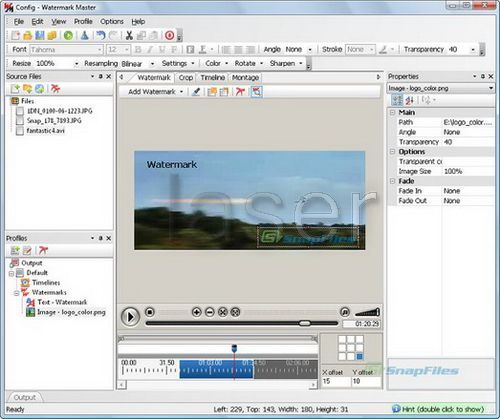Screen dimensions: 500x419
Task: Select Image - logo_color.png in Profiles tree
Action: (71, 312)
